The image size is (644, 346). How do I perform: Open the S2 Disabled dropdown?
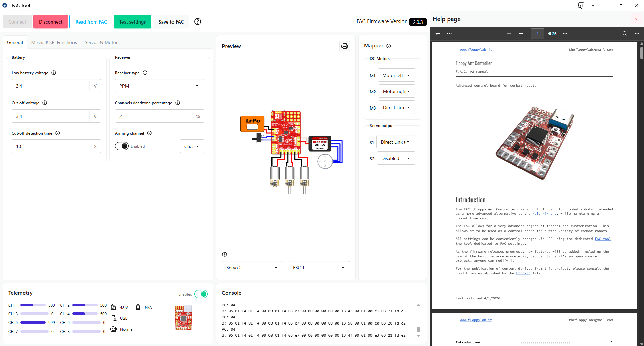[396, 158]
